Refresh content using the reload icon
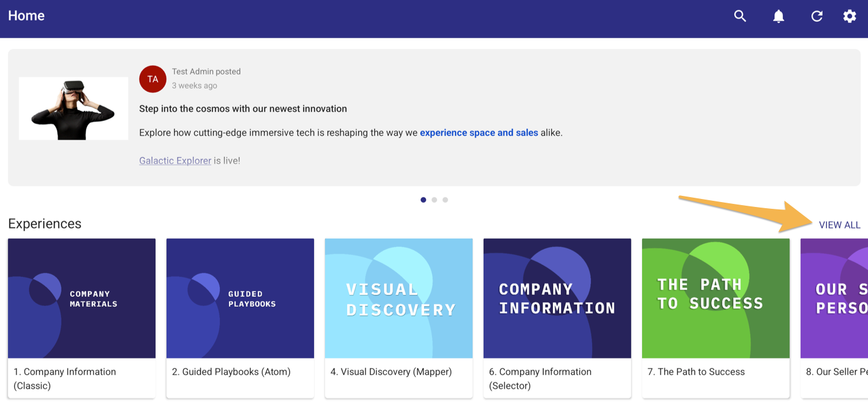Image resolution: width=868 pixels, height=417 pixels. tap(816, 16)
